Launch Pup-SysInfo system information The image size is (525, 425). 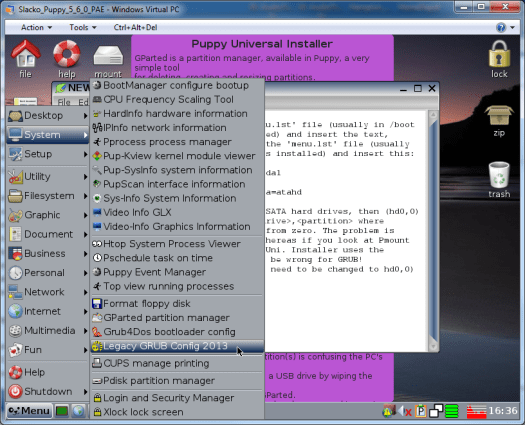(x=177, y=170)
